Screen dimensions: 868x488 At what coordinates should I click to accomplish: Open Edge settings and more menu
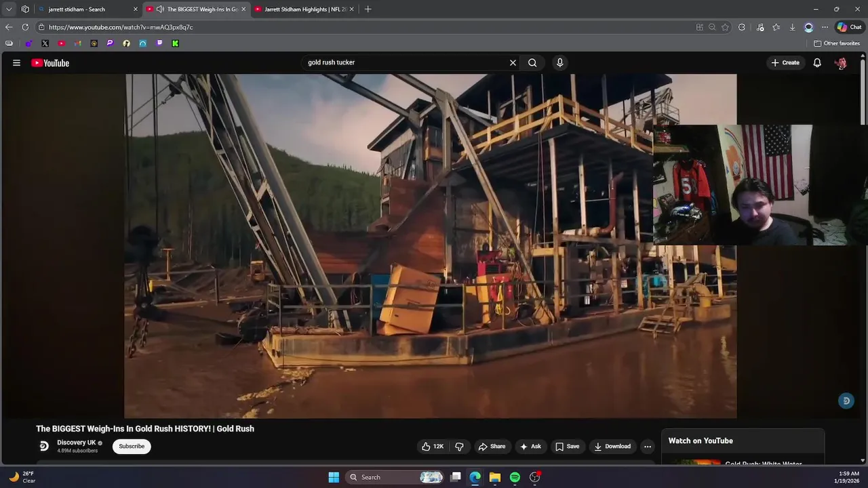[x=825, y=27]
